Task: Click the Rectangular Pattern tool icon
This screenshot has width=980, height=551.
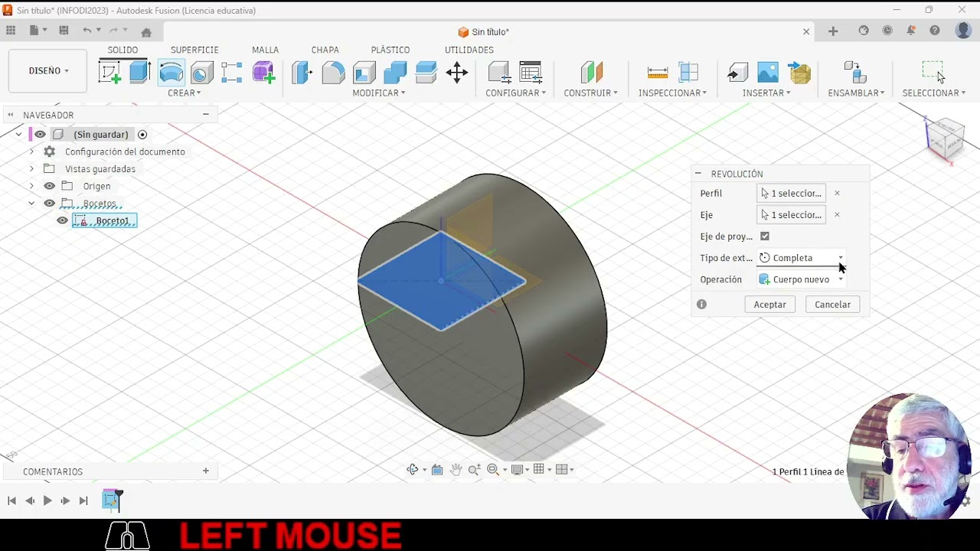Action: pyautogui.click(x=232, y=73)
